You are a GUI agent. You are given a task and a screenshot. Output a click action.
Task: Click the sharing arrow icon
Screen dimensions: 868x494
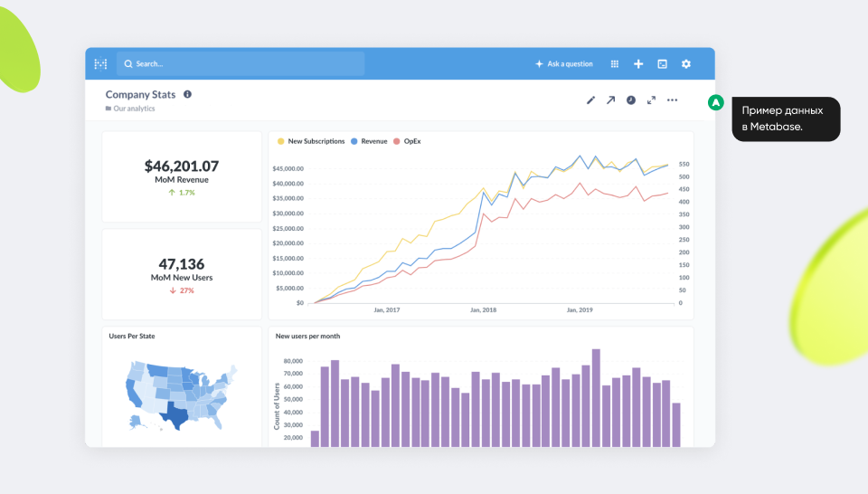tap(610, 100)
